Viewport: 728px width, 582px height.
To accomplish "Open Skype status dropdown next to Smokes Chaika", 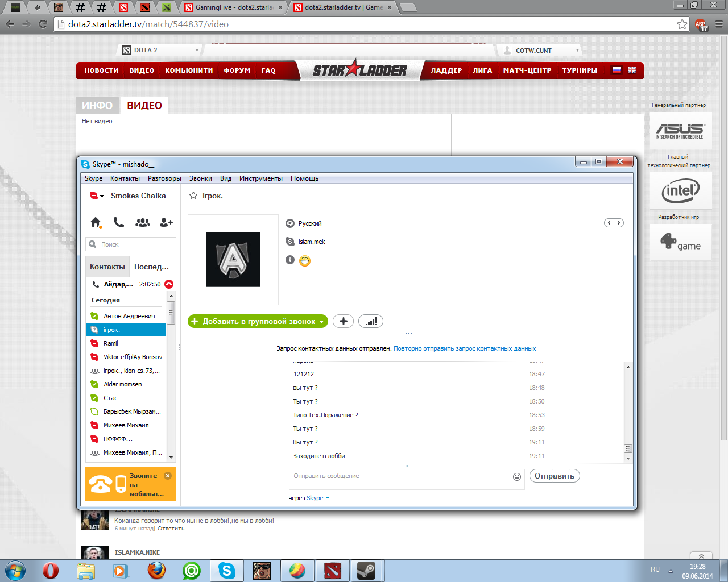I will (102, 196).
